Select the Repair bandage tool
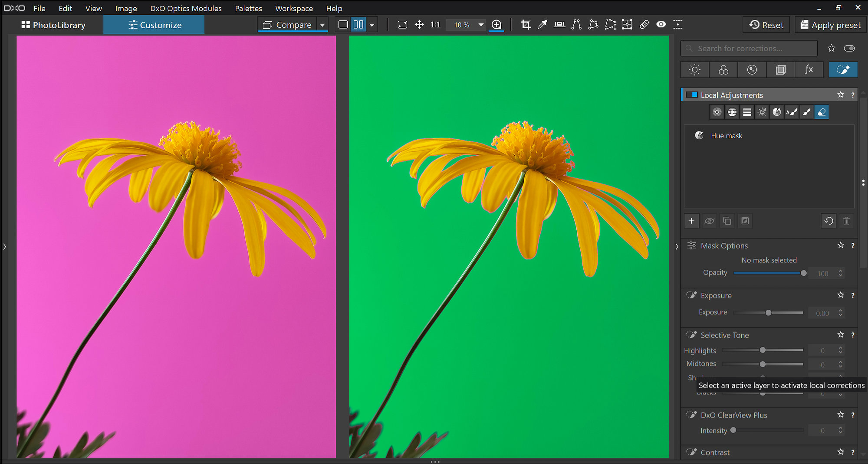The image size is (868, 464). click(x=644, y=25)
